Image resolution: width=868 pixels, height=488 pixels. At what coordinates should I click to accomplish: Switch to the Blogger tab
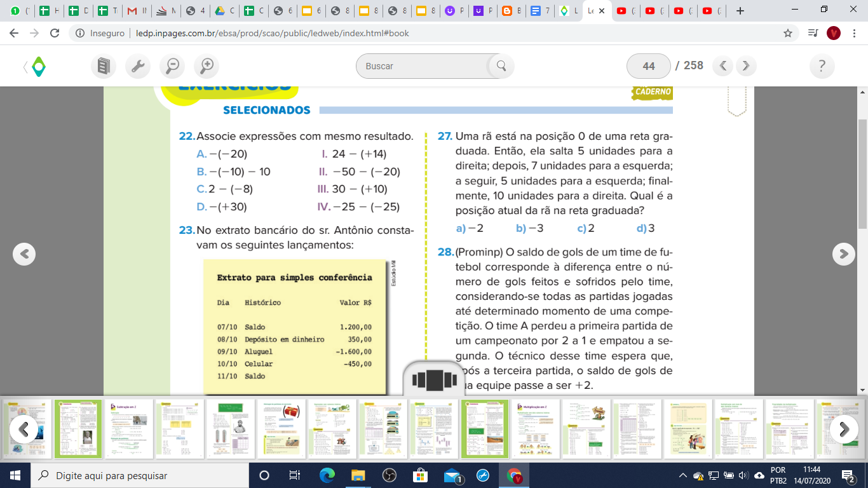512,11
